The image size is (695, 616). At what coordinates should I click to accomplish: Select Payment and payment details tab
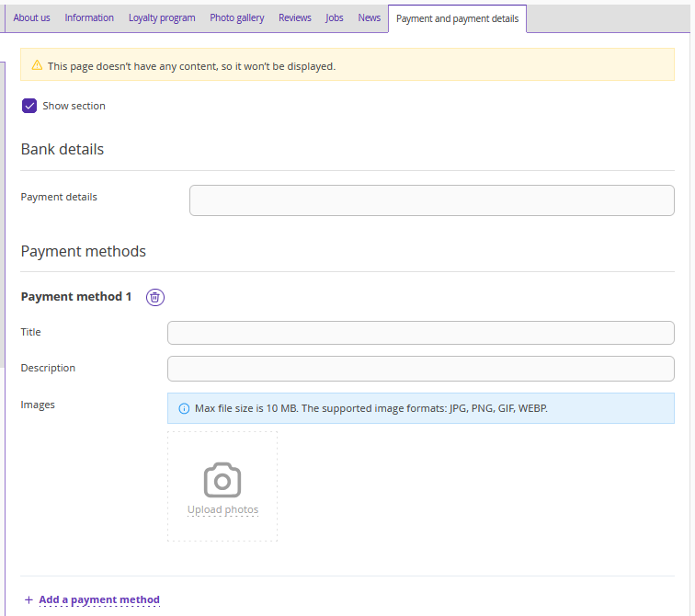click(458, 18)
